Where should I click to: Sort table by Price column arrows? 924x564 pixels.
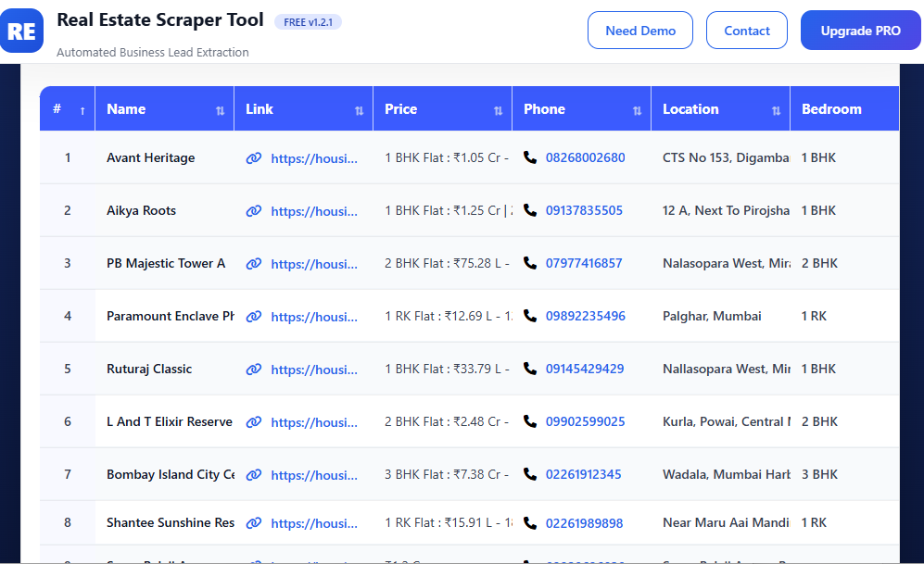[x=498, y=110]
